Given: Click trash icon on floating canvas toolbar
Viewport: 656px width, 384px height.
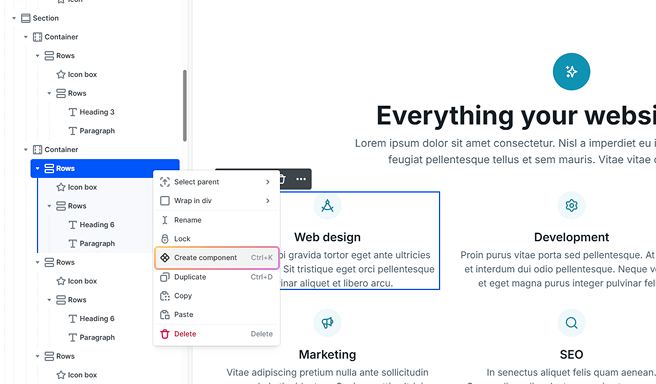Looking at the screenshot, I should coord(283,179).
